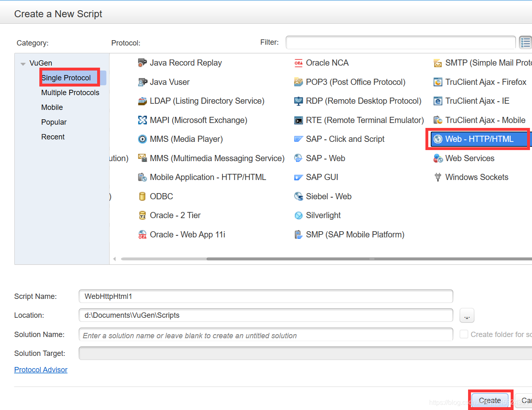Open the Protocol Advisor link
532x410 pixels.
coord(41,370)
